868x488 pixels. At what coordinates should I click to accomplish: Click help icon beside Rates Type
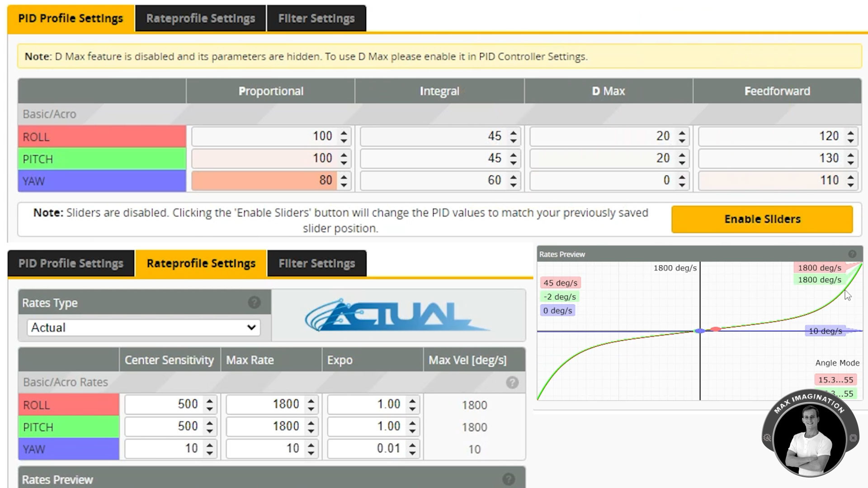pos(254,302)
